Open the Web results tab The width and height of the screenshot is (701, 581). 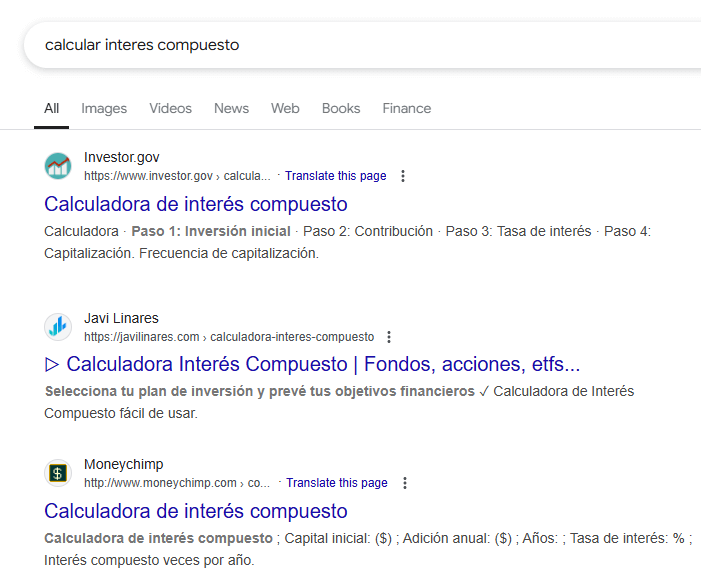(x=285, y=109)
